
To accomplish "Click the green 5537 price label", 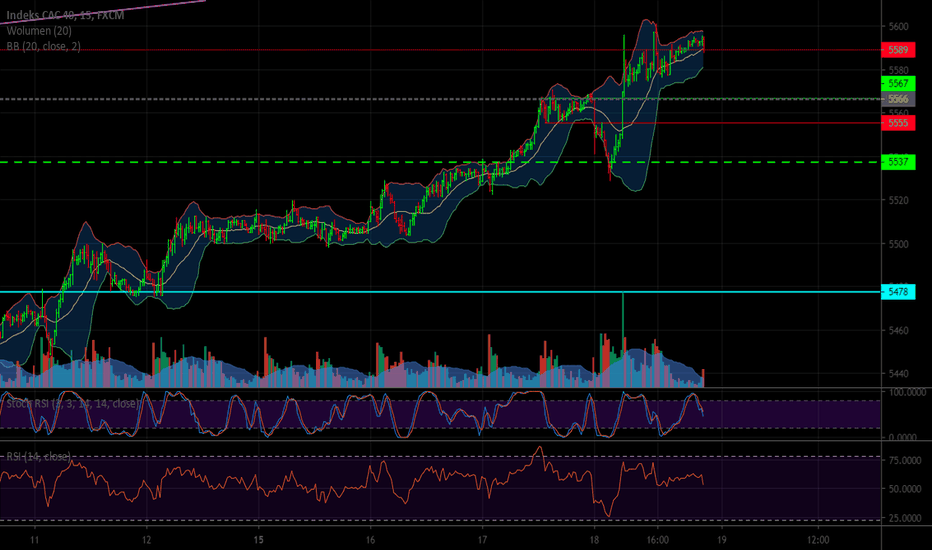I will coord(898,162).
